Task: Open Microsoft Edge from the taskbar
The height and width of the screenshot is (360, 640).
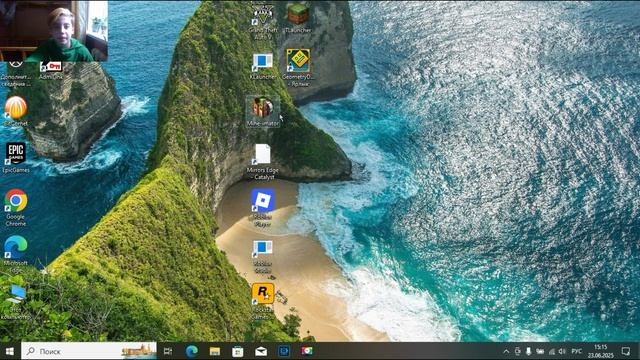Action: [191, 351]
